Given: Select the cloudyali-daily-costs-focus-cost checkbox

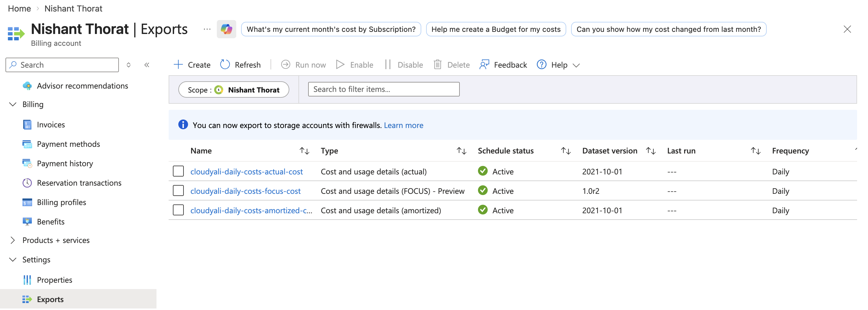Looking at the screenshot, I should point(178,190).
